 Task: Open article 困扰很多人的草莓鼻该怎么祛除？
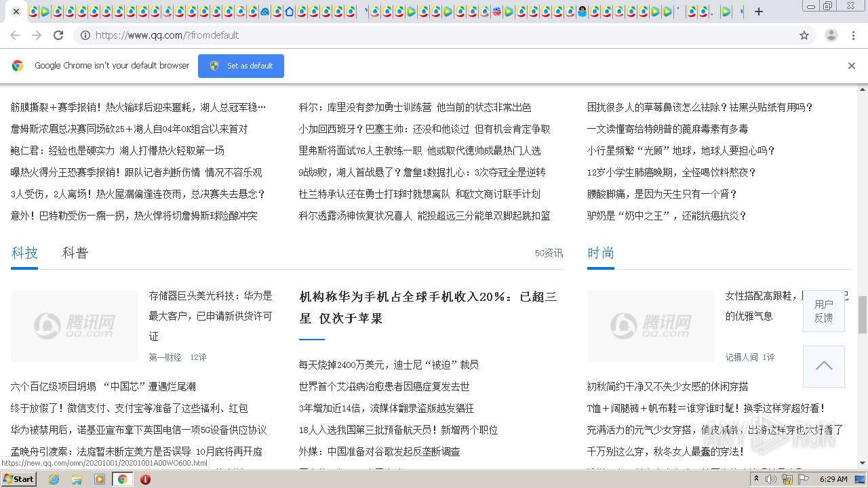coord(700,107)
